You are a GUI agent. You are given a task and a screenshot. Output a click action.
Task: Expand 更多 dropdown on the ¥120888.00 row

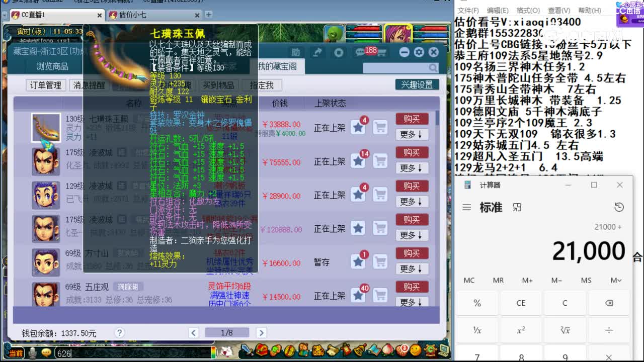(x=412, y=235)
